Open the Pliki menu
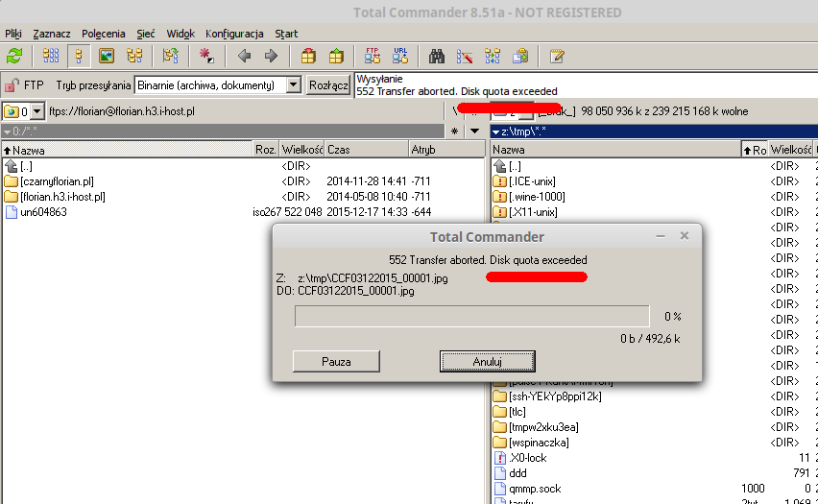Image resolution: width=818 pixels, height=504 pixels. [13, 34]
